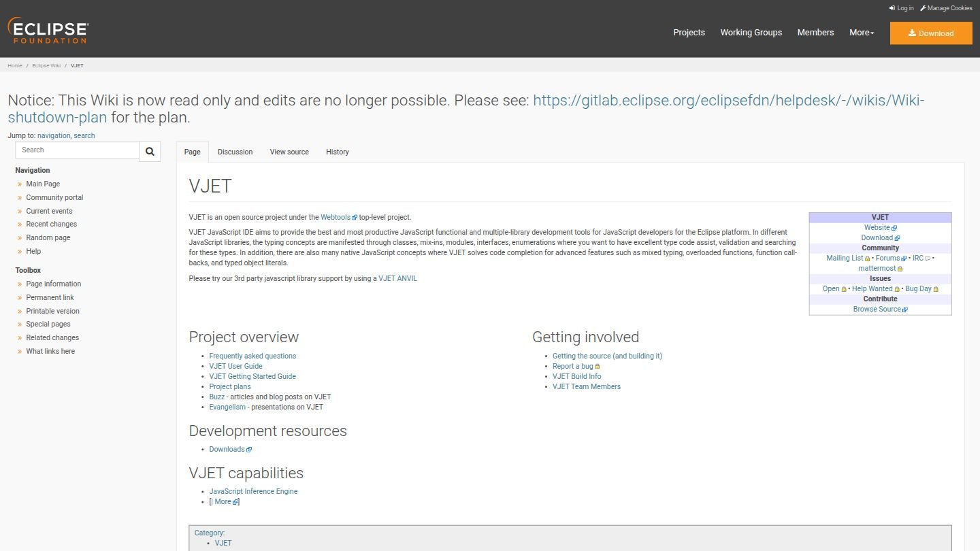
Task: Click into the Search input field
Action: [x=77, y=150]
